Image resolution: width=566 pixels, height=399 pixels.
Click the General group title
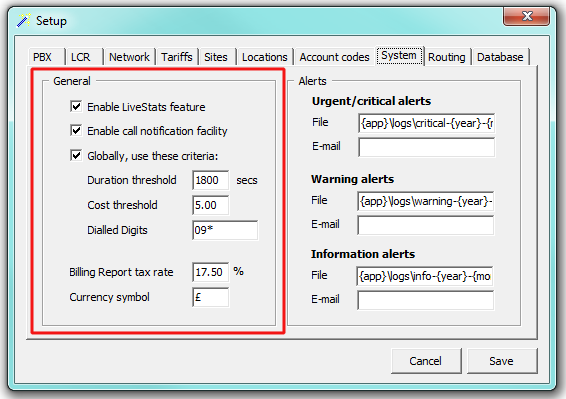(72, 81)
